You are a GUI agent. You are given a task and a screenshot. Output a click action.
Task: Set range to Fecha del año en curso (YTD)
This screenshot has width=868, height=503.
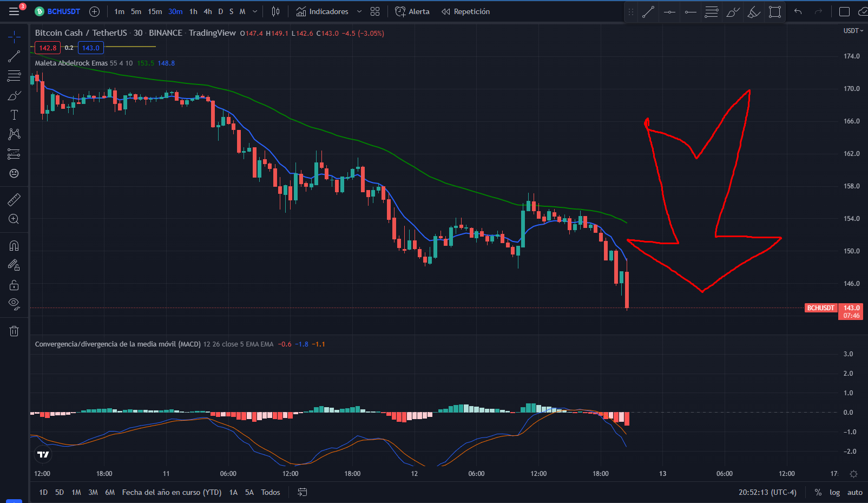172,492
